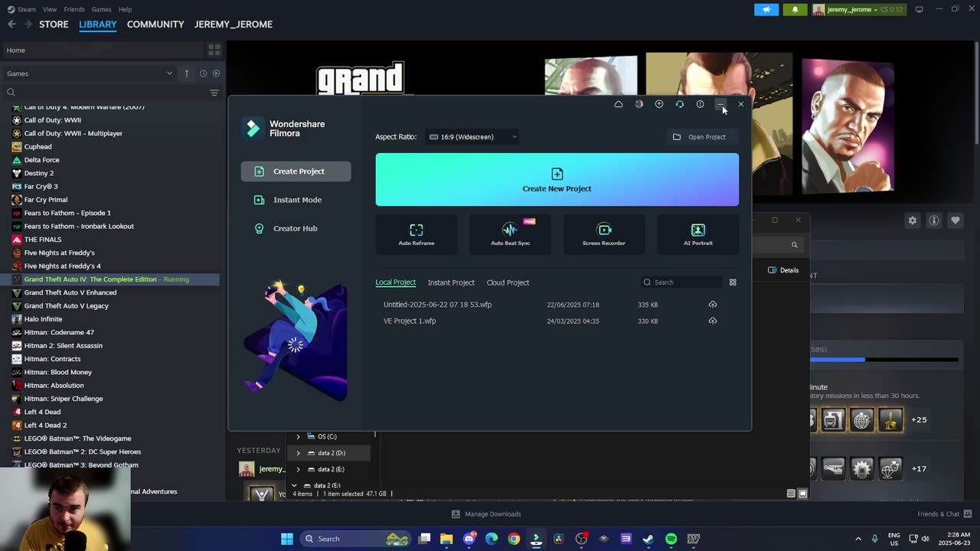The height and width of the screenshot is (551, 980).
Task: Select Instant Mode in Filmora sidebar
Action: 296,200
